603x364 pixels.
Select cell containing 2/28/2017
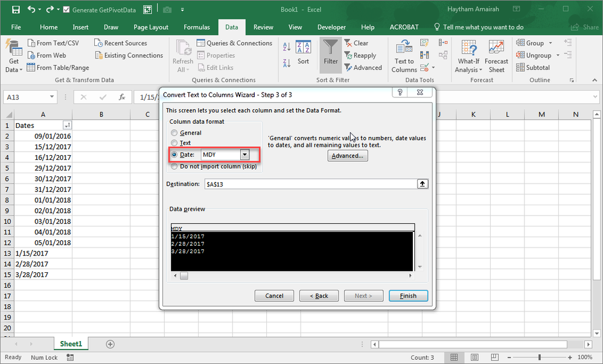tap(43, 264)
